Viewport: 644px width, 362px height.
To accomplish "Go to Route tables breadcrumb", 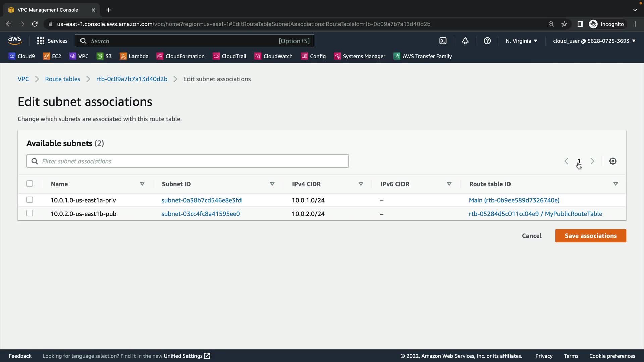I will (63, 79).
